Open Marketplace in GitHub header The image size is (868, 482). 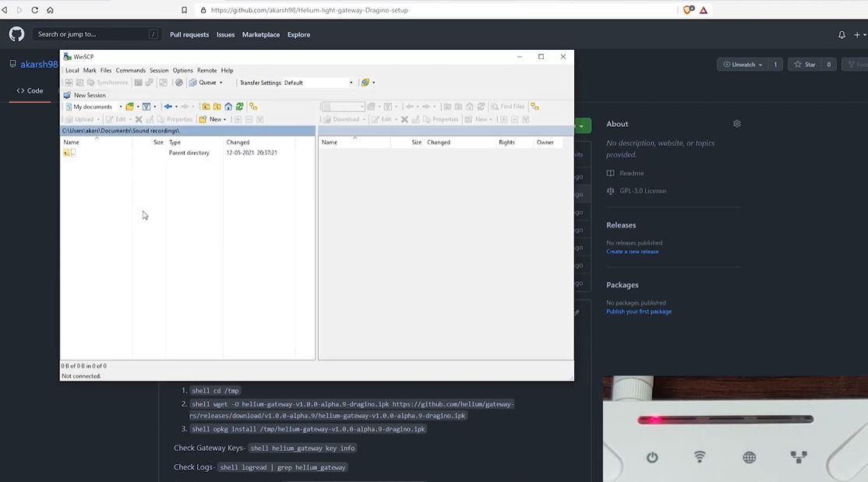click(261, 34)
